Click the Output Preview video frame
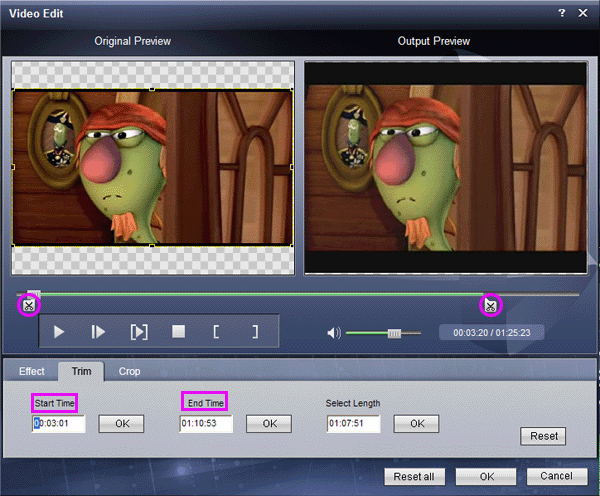Image resolution: width=600 pixels, height=496 pixels. coord(445,168)
